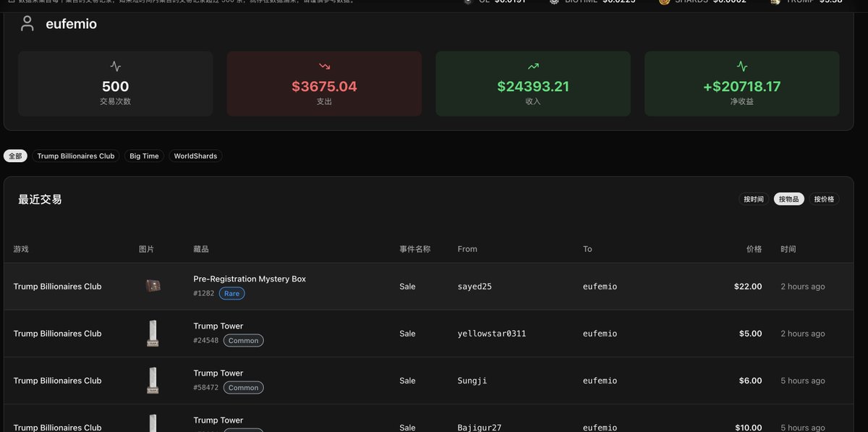Image resolution: width=868 pixels, height=432 pixels.
Task: Click the 藏品 column header
Action: click(201, 249)
